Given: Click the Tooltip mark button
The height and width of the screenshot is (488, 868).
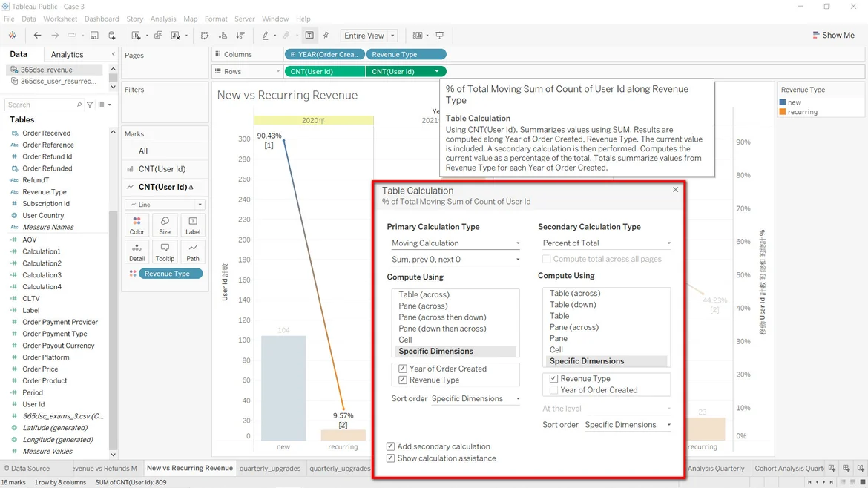Looking at the screenshot, I should (x=165, y=251).
